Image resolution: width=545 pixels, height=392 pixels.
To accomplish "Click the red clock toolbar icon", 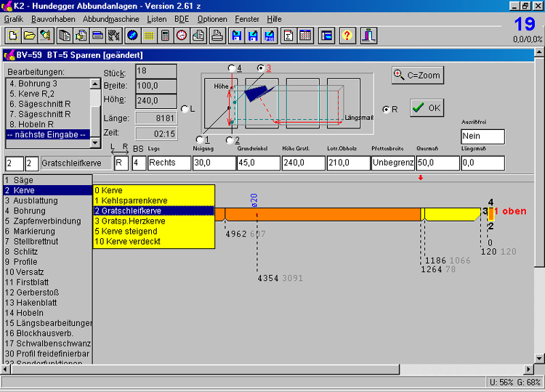I will 182,36.
